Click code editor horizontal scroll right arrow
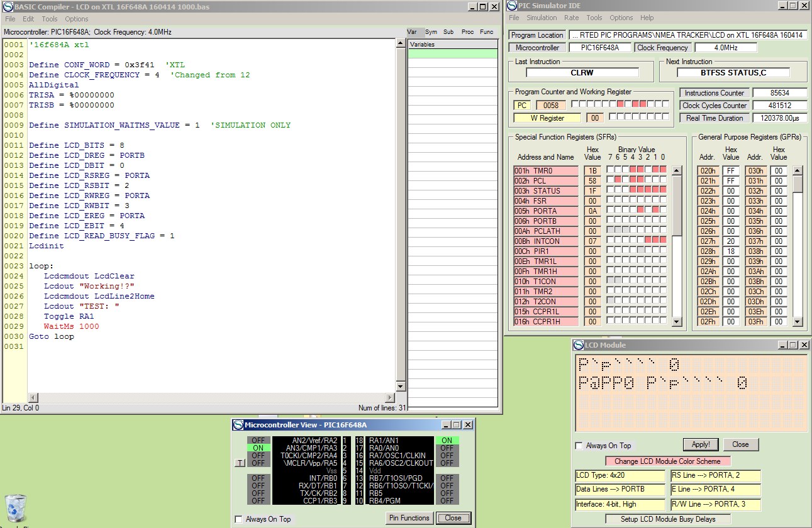812x528 pixels. point(391,398)
